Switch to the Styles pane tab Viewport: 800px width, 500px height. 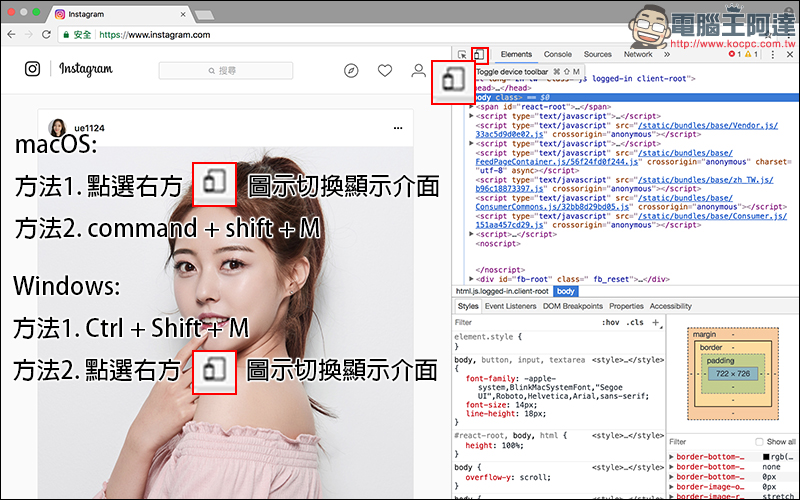point(467,306)
